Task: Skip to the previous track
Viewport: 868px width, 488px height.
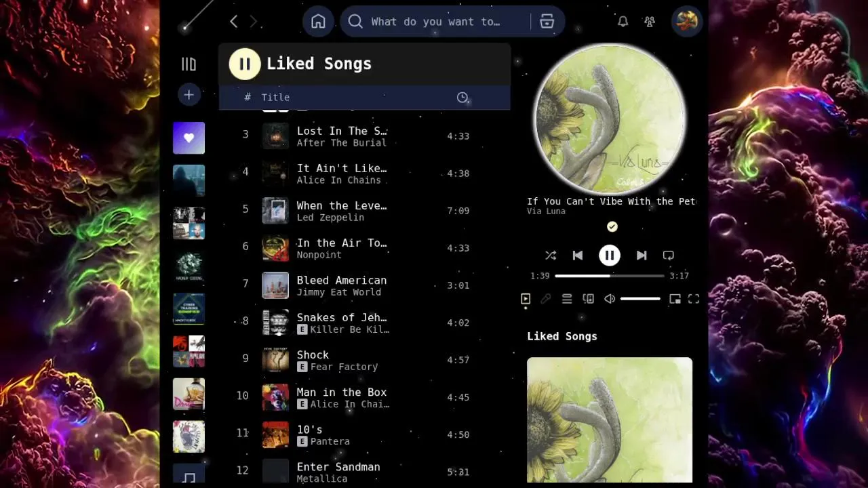Action: [578, 256]
